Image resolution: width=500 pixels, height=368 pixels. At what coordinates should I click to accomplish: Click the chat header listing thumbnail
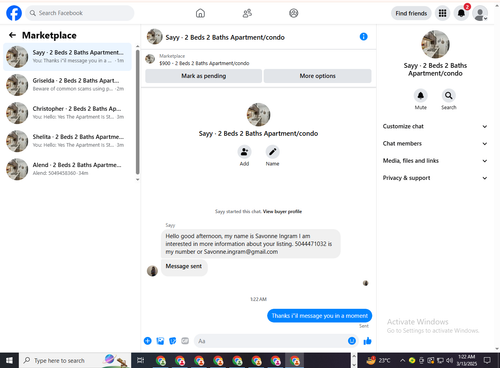point(155,37)
